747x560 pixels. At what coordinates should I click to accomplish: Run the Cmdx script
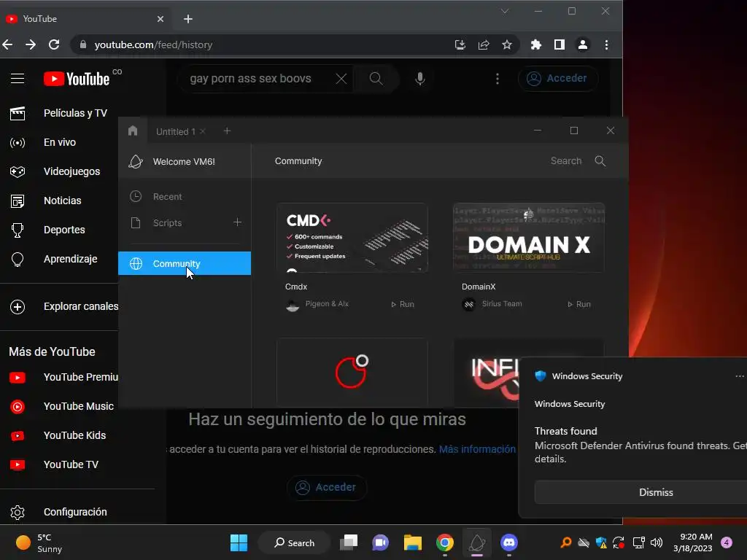click(x=403, y=304)
